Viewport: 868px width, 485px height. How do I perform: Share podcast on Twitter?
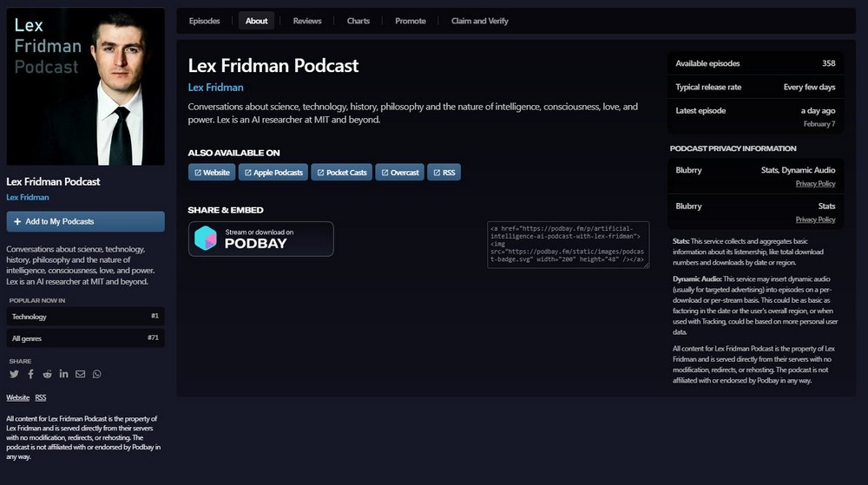point(14,374)
